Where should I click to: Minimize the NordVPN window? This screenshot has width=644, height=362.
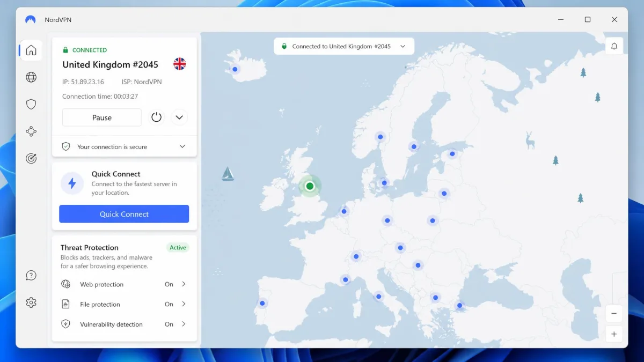561,20
